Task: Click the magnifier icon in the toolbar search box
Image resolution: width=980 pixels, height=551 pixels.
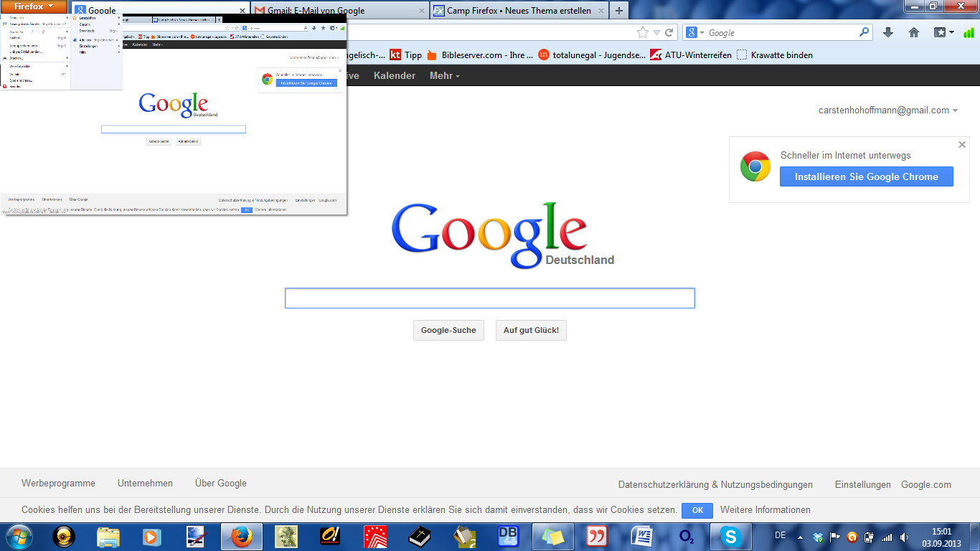Action: 864,32
